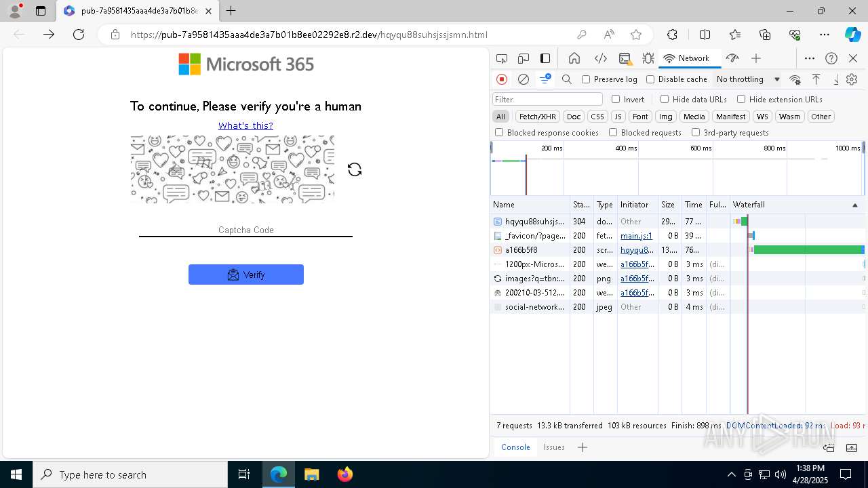The width and height of the screenshot is (868, 488).
Task: Open Split screen icon in Edge toolbar
Action: pos(705,35)
